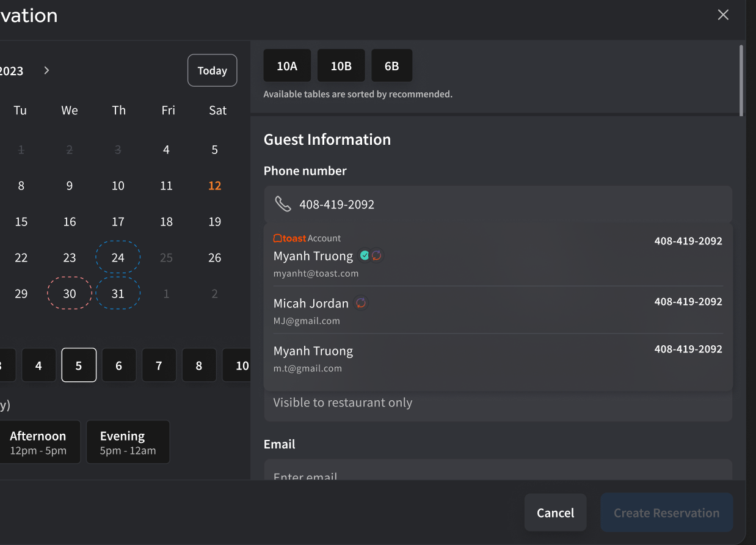Pick the Micah Jordan guest suggestion
This screenshot has width=756, height=545.
pos(498,310)
